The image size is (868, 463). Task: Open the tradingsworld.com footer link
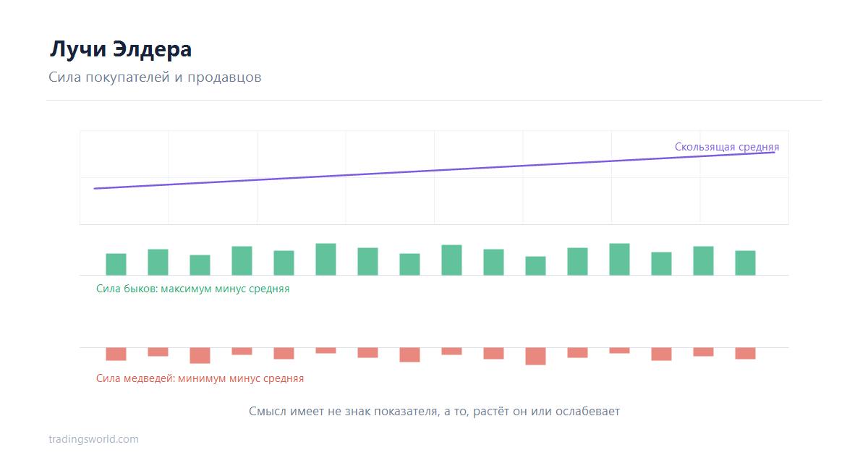click(x=93, y=439)
